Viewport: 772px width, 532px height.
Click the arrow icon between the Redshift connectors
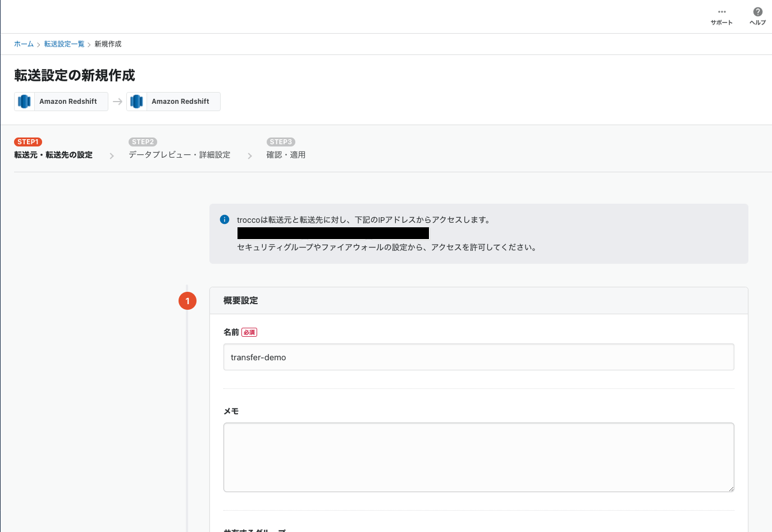[x=117, y=101]
